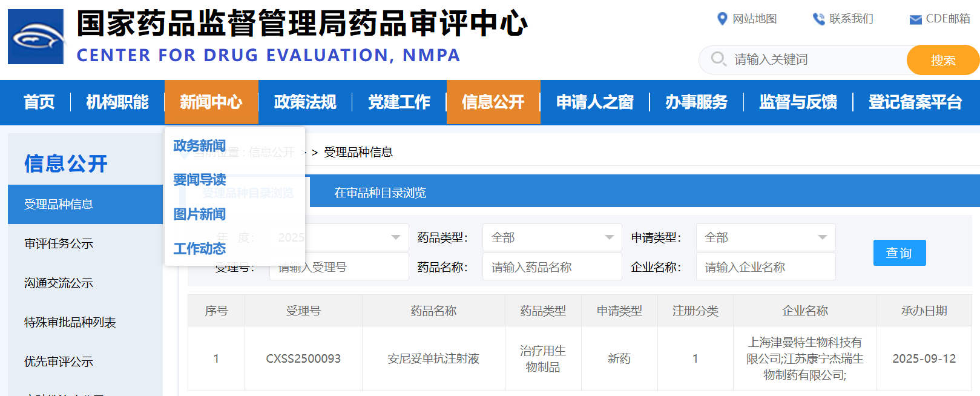Go to 特殊审批品种列表 in sidebar

coord(70,322)
